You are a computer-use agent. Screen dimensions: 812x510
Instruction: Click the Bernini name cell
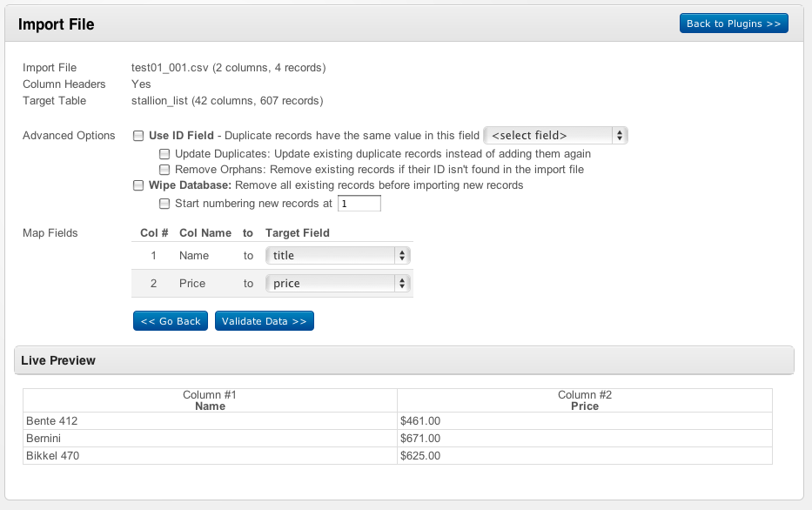click(210, 439)
